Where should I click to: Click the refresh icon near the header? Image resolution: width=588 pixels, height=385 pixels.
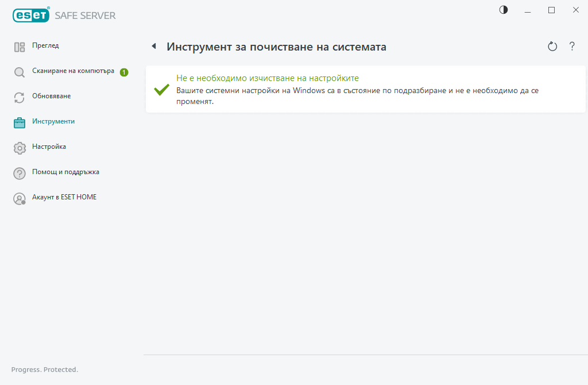tap(552, 46)
